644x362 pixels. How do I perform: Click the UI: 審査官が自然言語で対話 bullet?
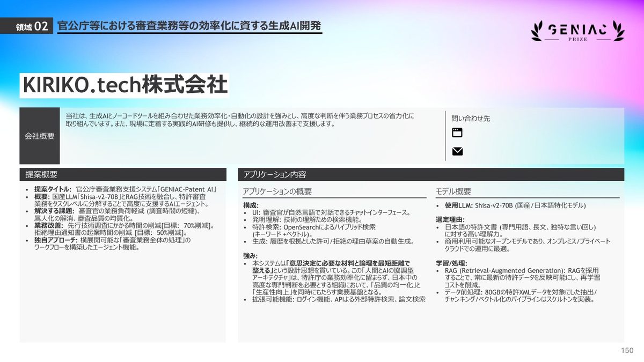(327, 213)
